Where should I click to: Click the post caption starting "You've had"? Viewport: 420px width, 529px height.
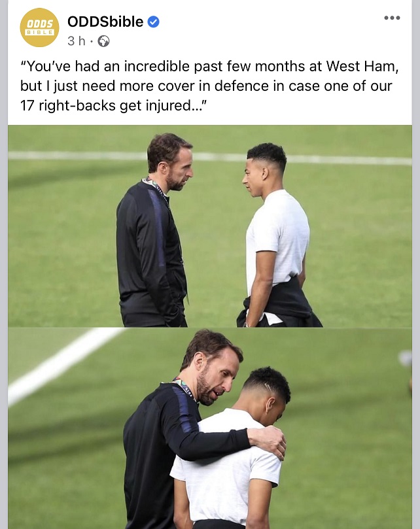[x=209, y=86]
